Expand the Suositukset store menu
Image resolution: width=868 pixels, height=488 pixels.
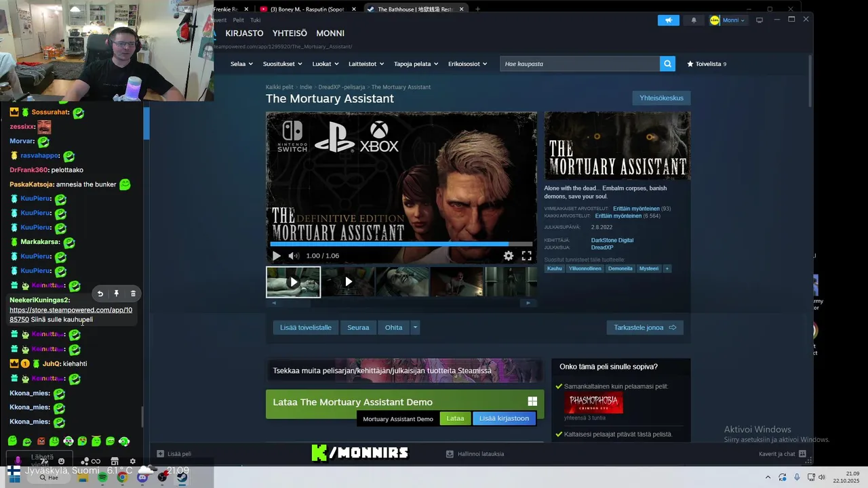click(x=283, y=64)
